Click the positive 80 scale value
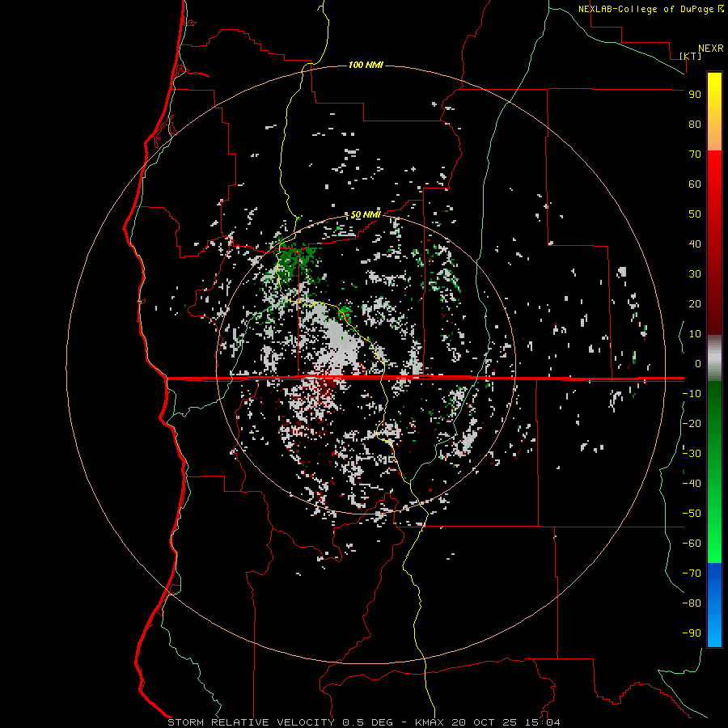The height and width of the screenshot is (728, 728). click(695, 124)
